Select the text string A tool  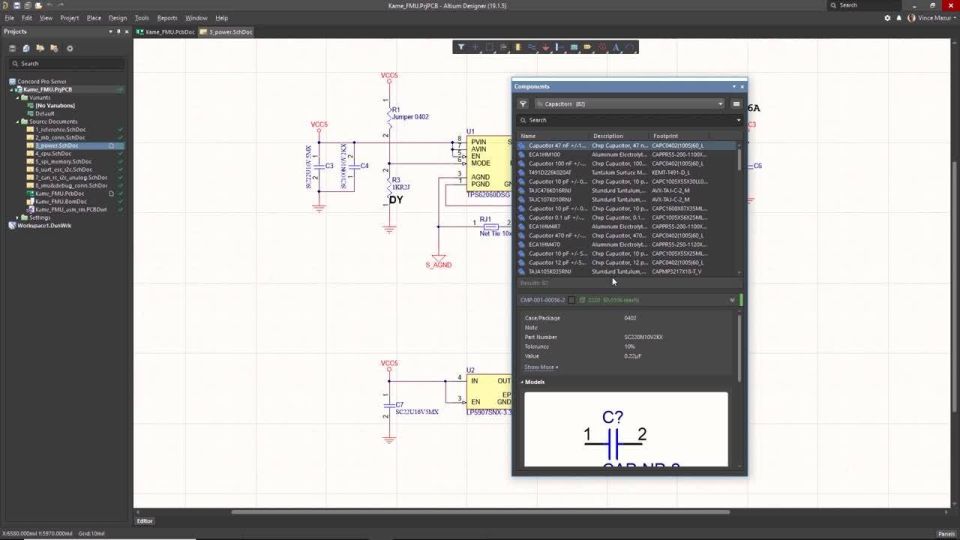click(616, 47)
